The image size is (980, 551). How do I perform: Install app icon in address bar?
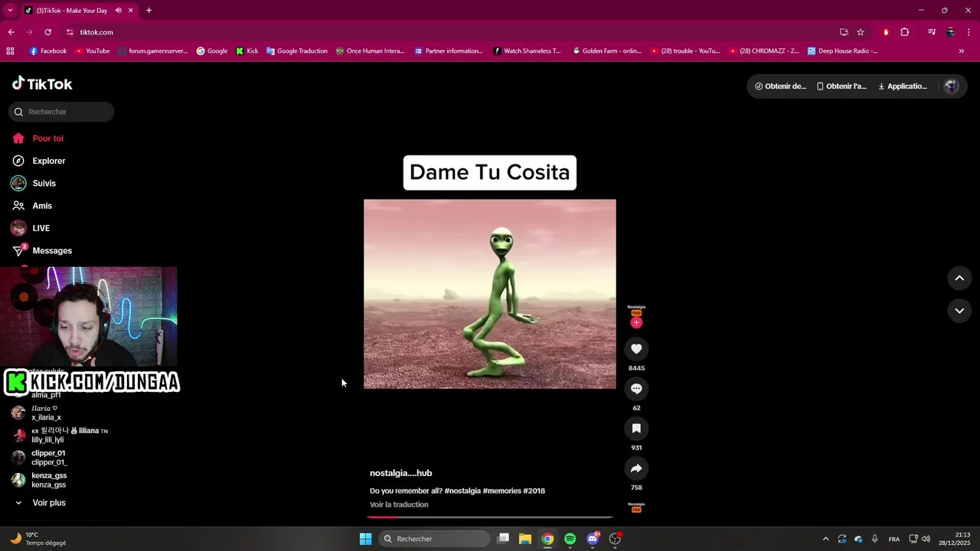[x=844, y=32]
